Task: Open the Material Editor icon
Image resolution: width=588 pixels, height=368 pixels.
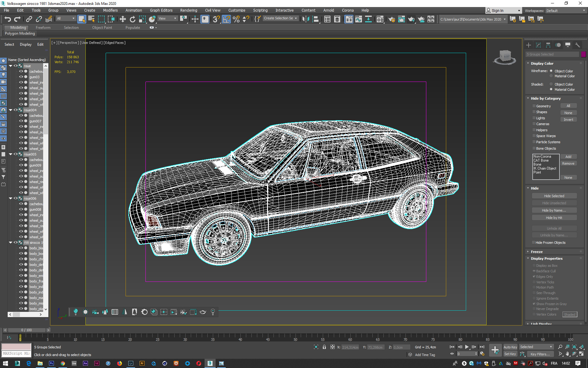Action: pos(380,19)
